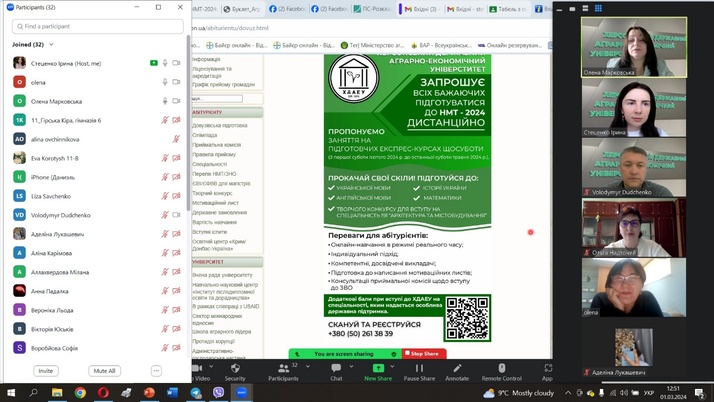Image resolution: width=714 pixels, height=402 pixels.
Task: Open the Олімпіада sidebar link on webpage
Action: (204, 135)
